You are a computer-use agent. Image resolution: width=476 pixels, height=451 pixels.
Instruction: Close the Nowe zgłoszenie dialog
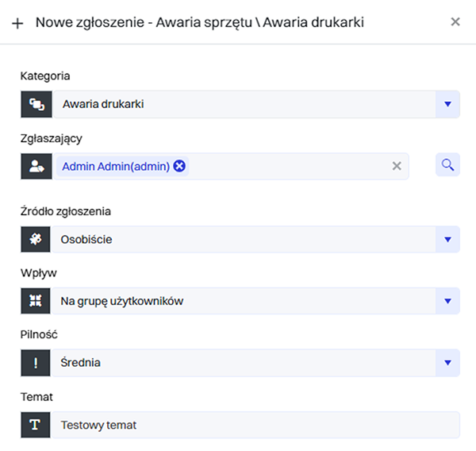tap(455, 22)
